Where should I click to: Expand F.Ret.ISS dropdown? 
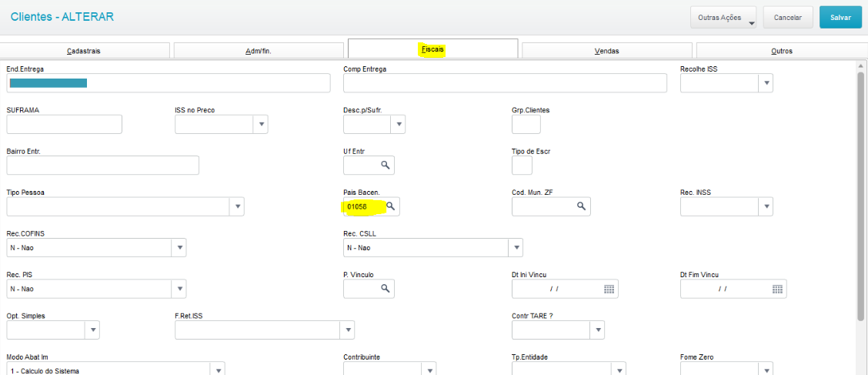coord(347,330)
